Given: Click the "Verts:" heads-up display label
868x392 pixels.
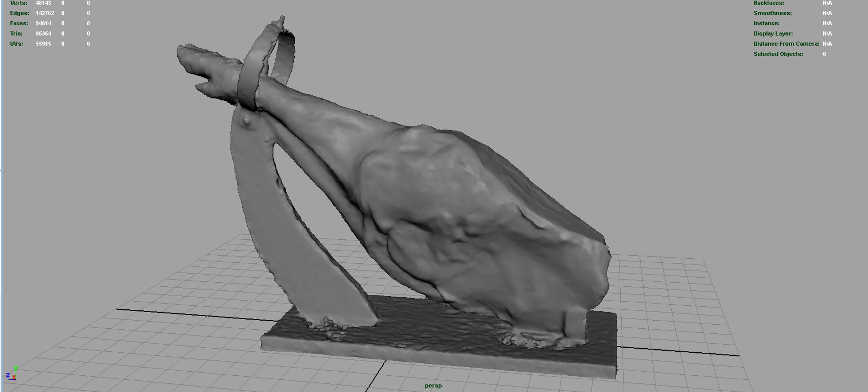Looking at the screenshot, I should click(19, 3).
